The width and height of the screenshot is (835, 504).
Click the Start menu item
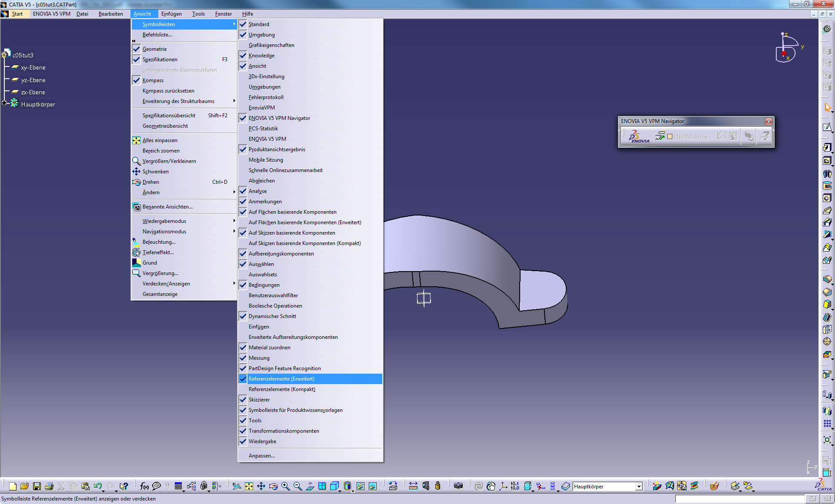pos(17,14)
